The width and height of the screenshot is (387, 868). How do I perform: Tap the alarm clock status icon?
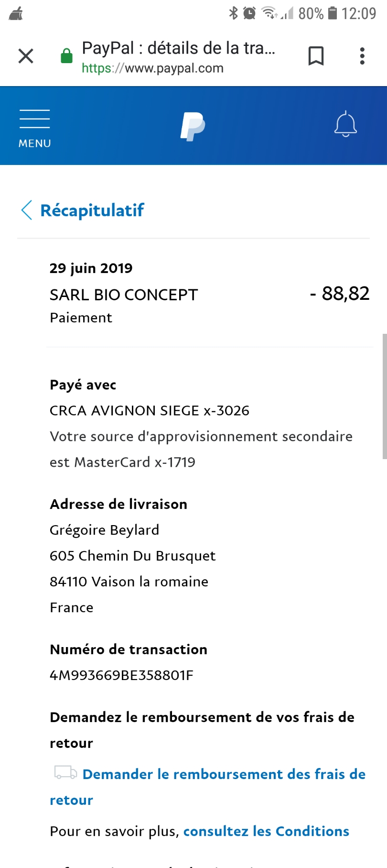point(249,13)
